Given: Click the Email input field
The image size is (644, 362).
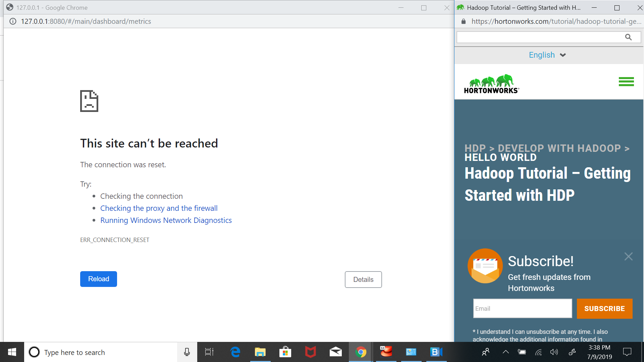Looking at the screenshot, I should [x=522, y=308].
